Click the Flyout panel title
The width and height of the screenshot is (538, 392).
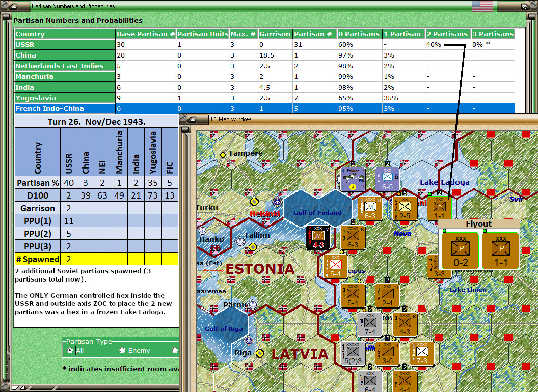tap(478, 224)
